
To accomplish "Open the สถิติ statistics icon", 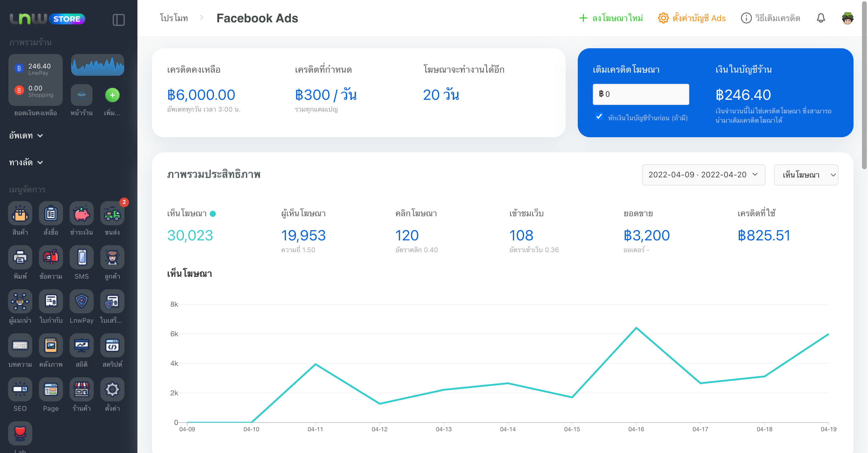I will (x=82, y=345).
